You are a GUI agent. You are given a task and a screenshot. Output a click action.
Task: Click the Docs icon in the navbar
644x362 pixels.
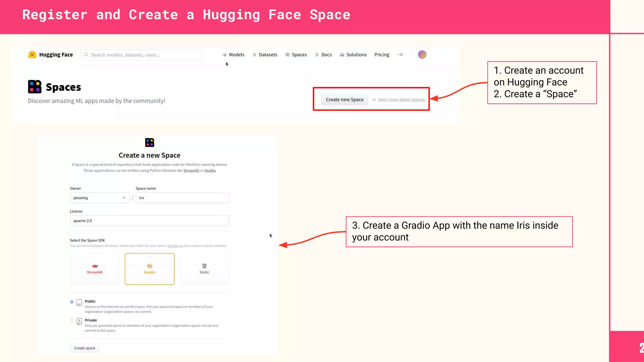pos(317,55)
